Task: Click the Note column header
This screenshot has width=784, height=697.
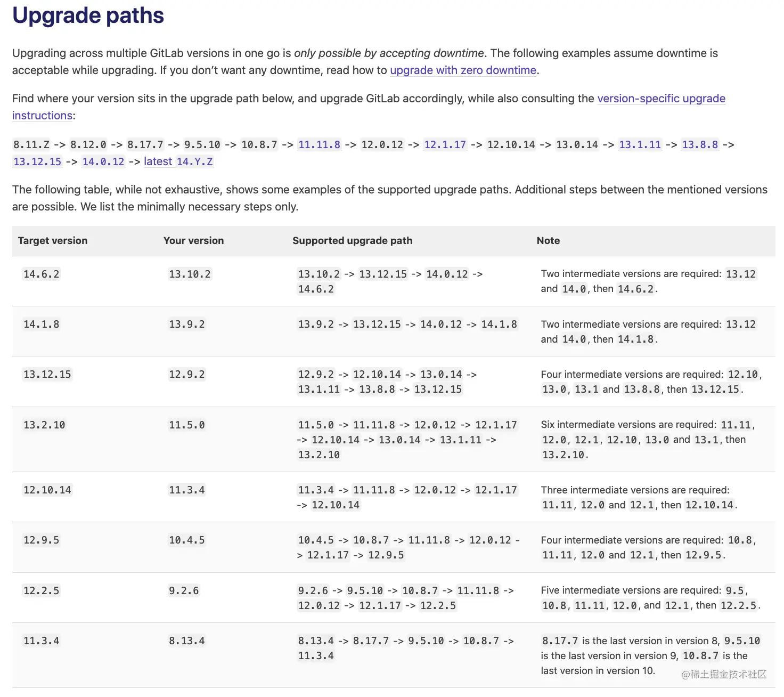Action: pos(548,240)
